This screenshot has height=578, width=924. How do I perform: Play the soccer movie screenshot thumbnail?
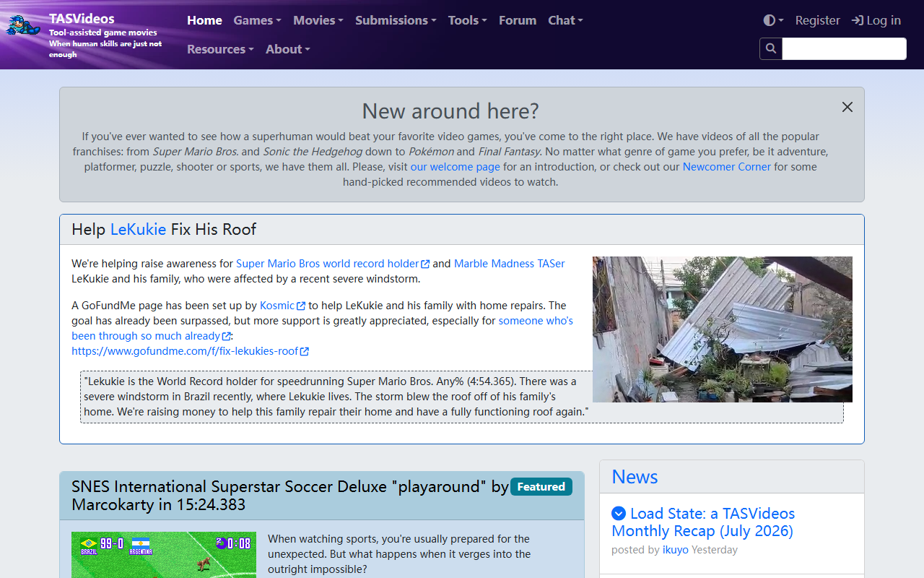(164, 555)
